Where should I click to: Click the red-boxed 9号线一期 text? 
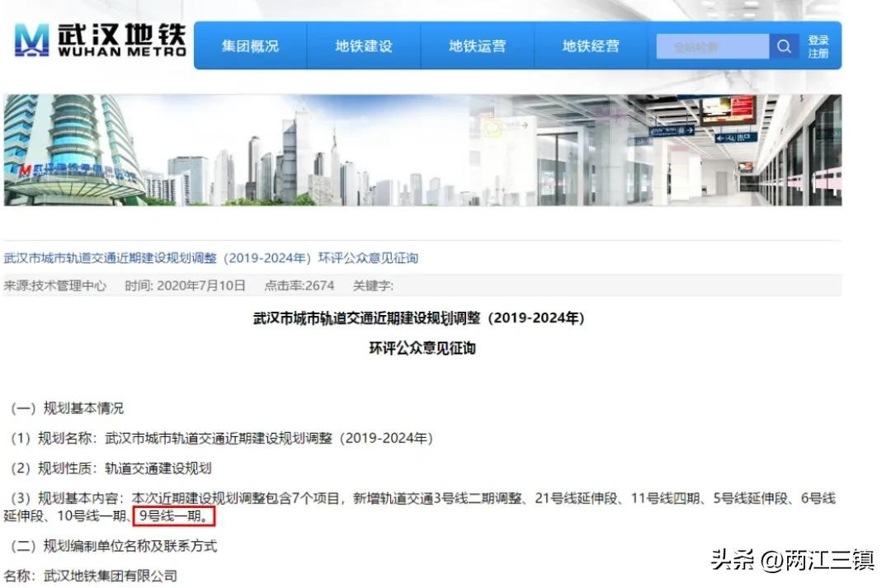click(174, 516)
